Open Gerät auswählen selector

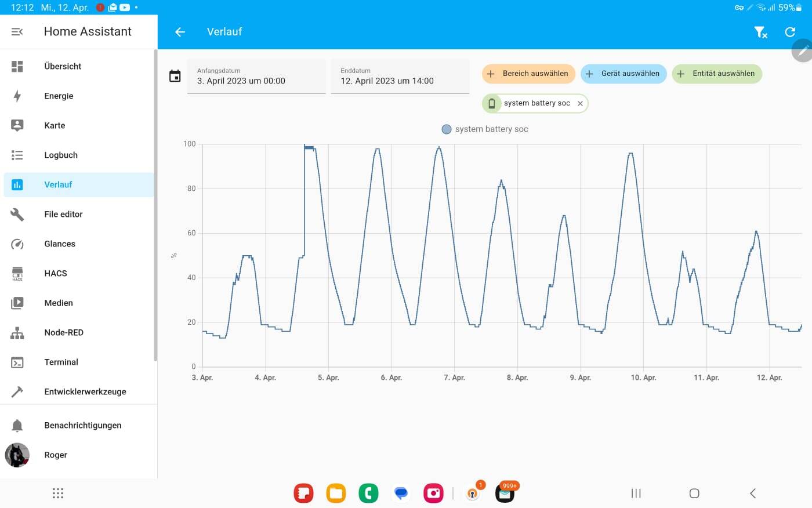(x=623, y=74)
